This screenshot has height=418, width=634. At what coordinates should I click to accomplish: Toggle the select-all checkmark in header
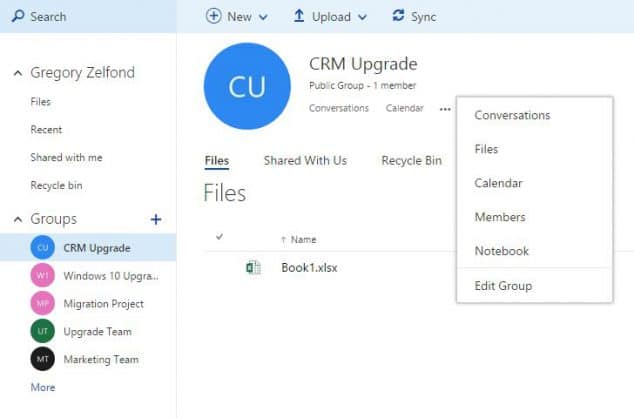coord(220,237)
